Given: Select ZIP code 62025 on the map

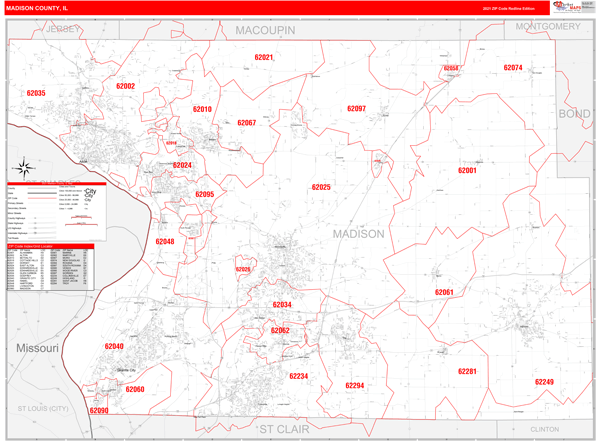Looking at the screenshot, I should pos(321,187).
